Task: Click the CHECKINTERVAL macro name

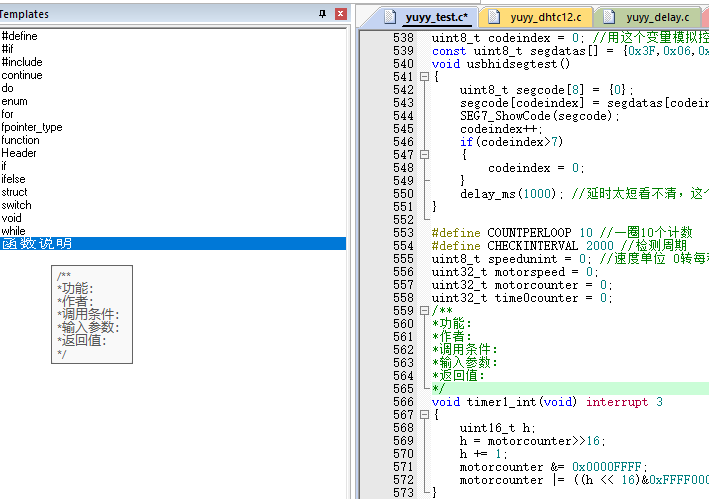Action: tap(533, 246)
